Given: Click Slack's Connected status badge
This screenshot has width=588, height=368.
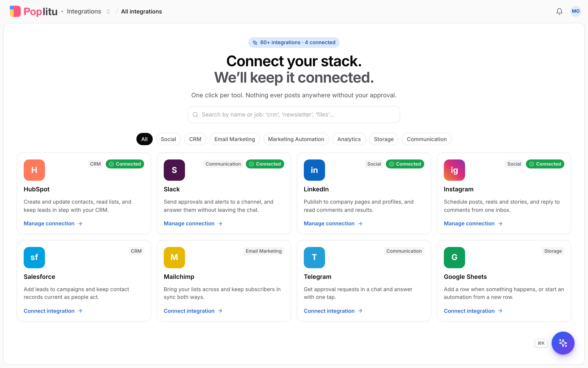Looking at the screenshot, I should (x=265, y=164).
